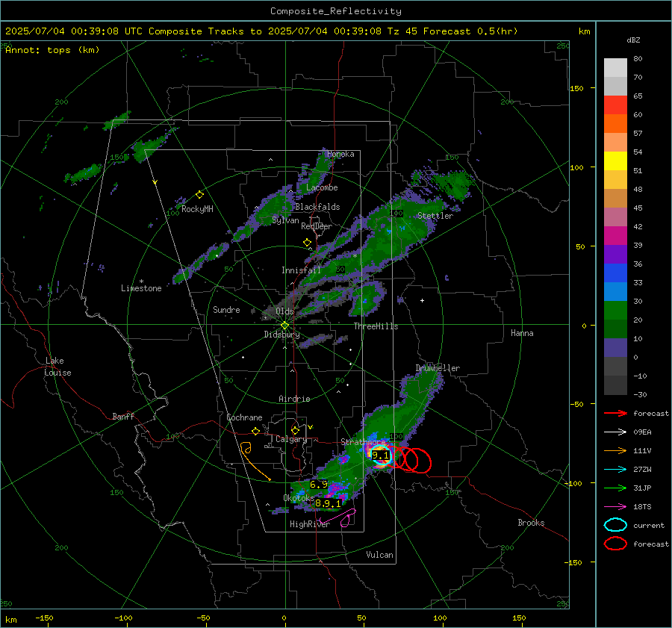Click the red forecast arrow legend icon
The width and height of the screenshot is (672, 628).
[x=615, y=413]
